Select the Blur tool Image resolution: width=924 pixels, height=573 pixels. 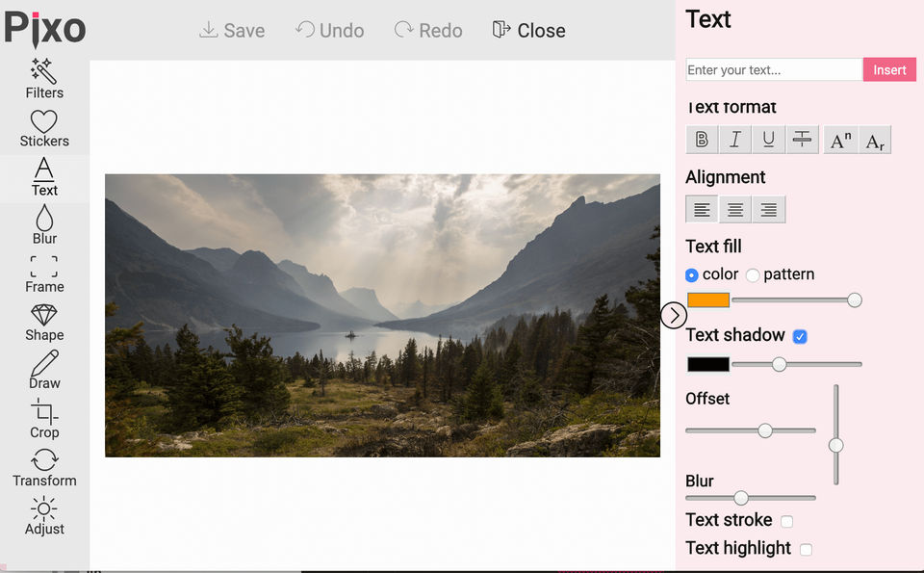(44, 225)
